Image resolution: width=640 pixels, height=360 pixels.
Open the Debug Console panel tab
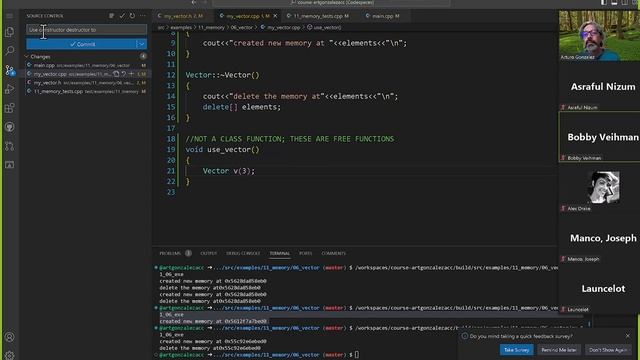click(243, 253)
